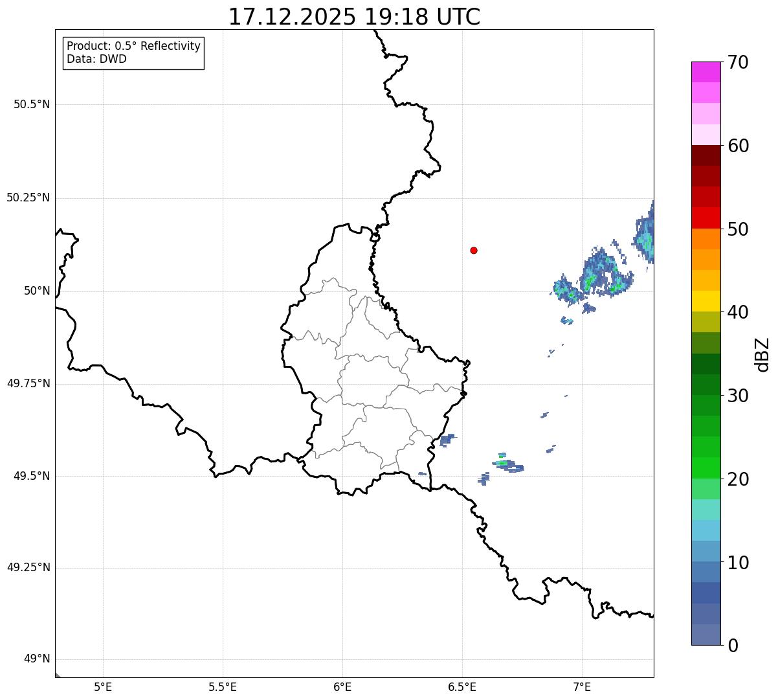The width and height of the screenshot is (778, 700).
Task: Click the 49.5°N latitude label
Action: click(32, 476)
